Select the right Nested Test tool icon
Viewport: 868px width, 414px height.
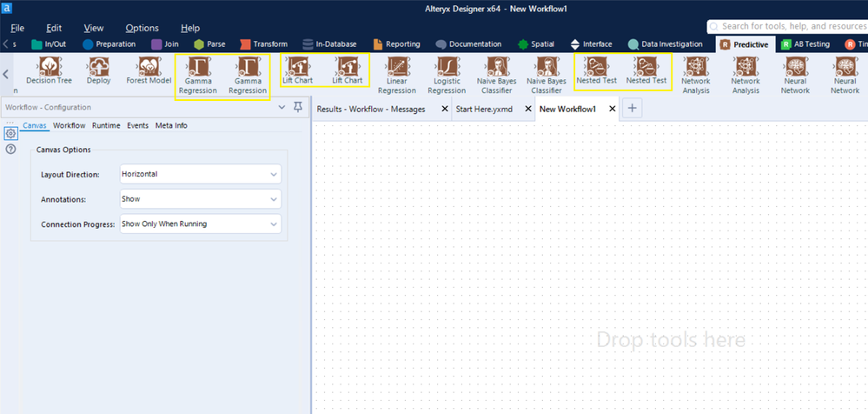(x=646, y=66)
